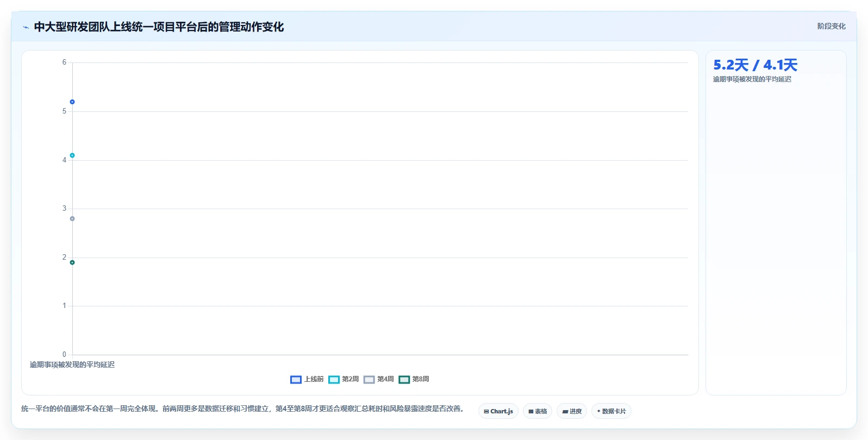The image size is (868, 440).
Task: Click the 阶段变化 label in header
Action: point(831,26)
